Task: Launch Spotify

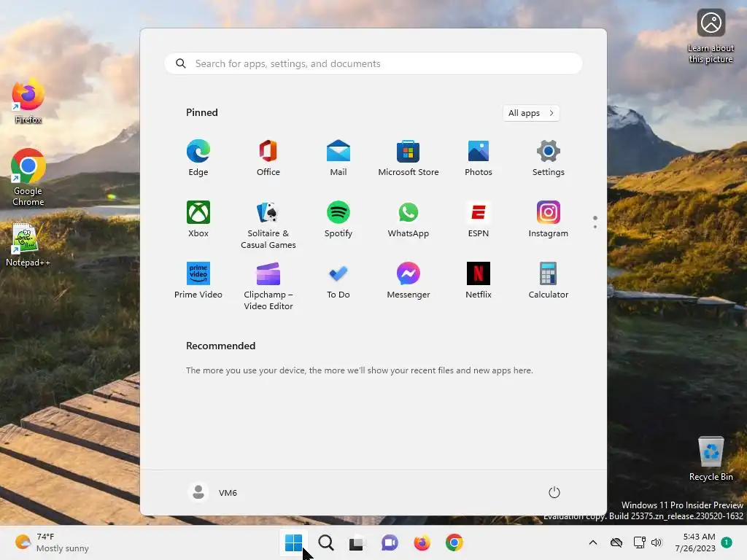Action: 338,219
